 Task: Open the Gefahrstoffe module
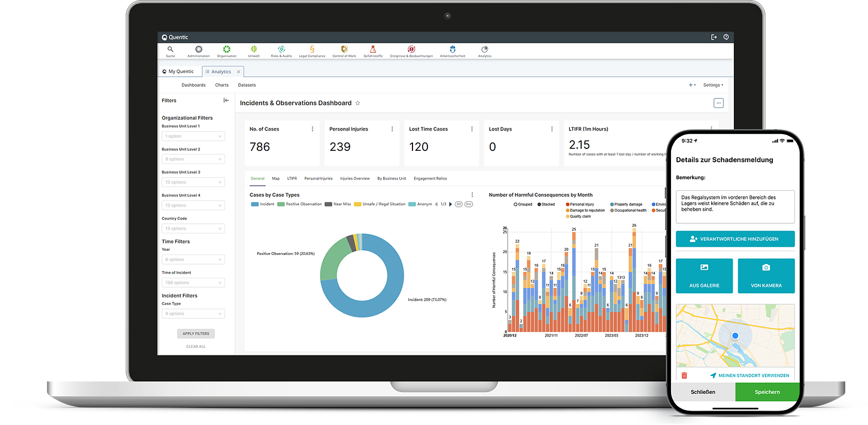[372, 50]
